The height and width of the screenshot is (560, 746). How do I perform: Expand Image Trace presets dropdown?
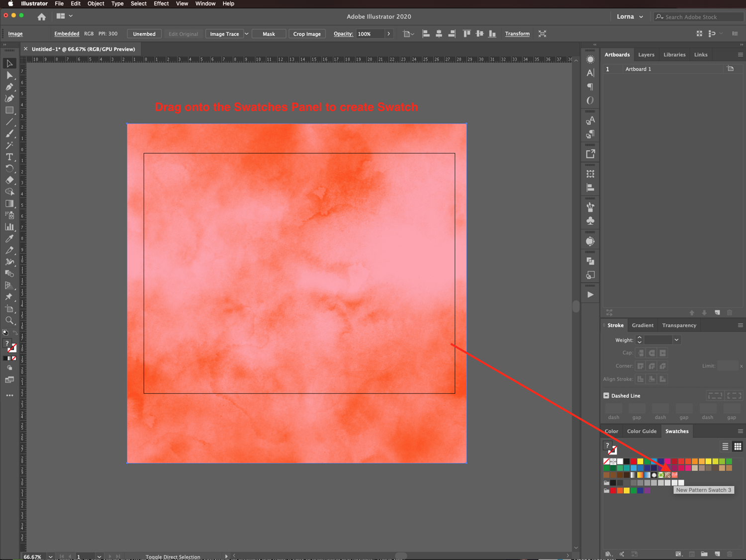coord(246,34)
